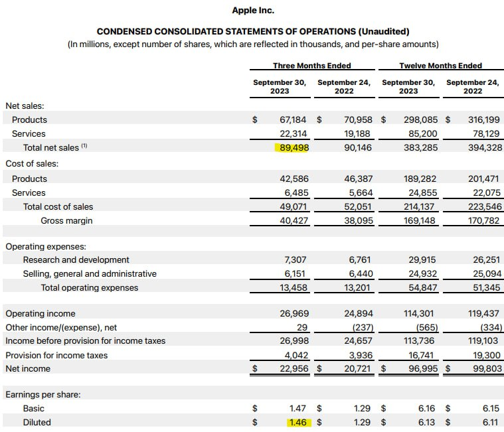Select the Condensed Consolidated Statements of Operations heading
Image resolution: width=504 pixels, height=432 pixels.
pos(253,31)
